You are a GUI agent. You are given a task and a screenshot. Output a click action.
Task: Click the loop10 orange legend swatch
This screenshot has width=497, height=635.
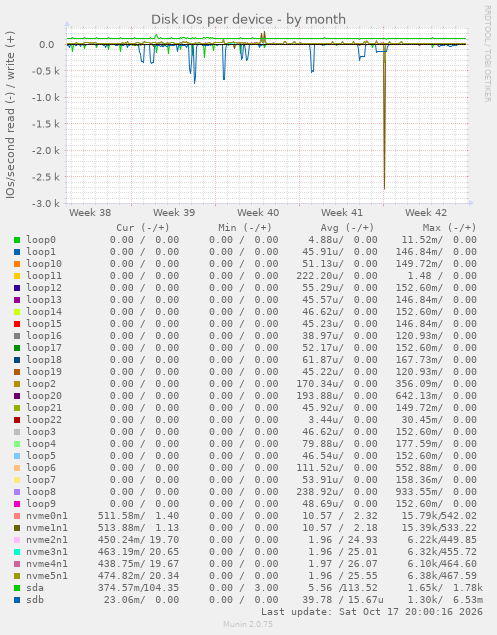tap(17, 264)
